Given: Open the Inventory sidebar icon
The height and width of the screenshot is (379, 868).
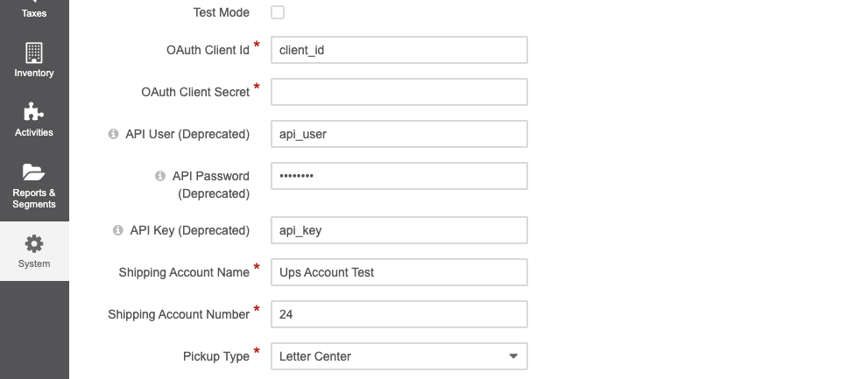Looking at the screenshot, I should 34,53.
